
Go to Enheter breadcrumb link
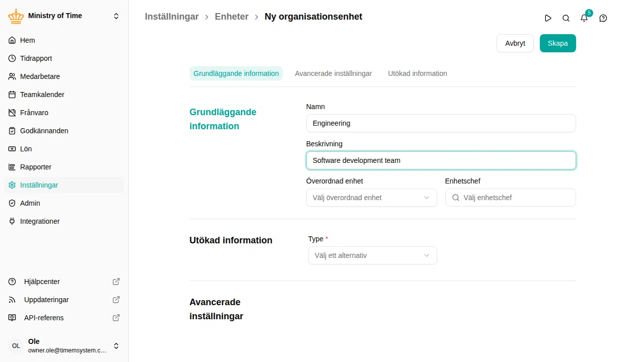[231, 17]
